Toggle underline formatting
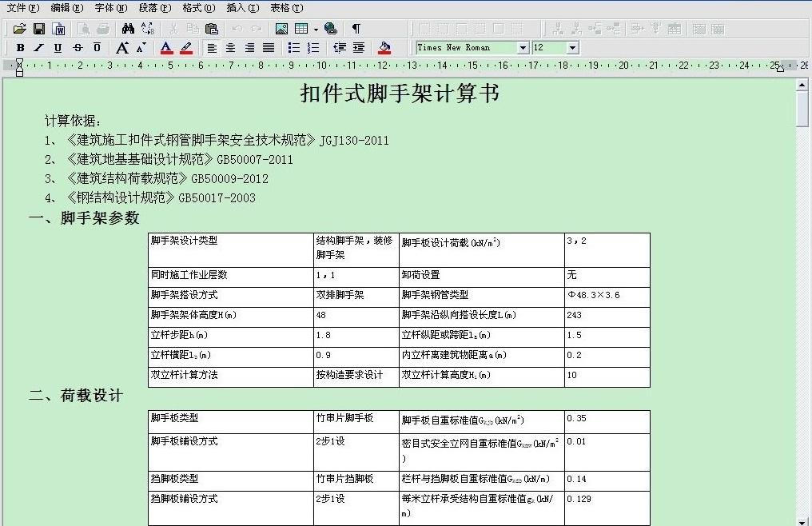 (x=58, y=48)
